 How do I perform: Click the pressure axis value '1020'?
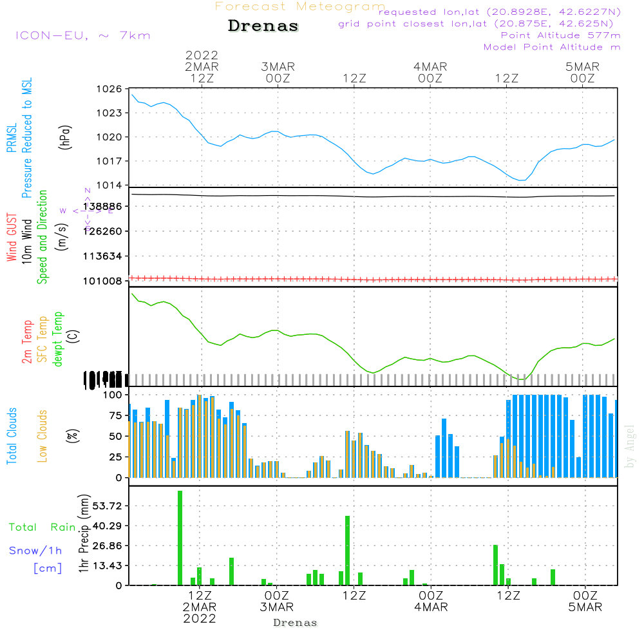click(109, 137)
